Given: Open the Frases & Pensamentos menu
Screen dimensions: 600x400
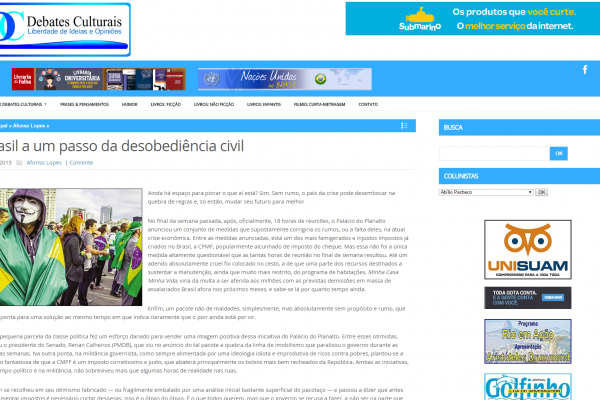Looking at the screenshot, I should click(84, 104).
